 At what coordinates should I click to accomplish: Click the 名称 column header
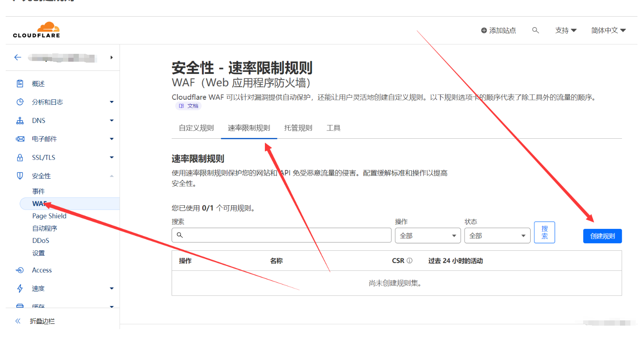276,260
